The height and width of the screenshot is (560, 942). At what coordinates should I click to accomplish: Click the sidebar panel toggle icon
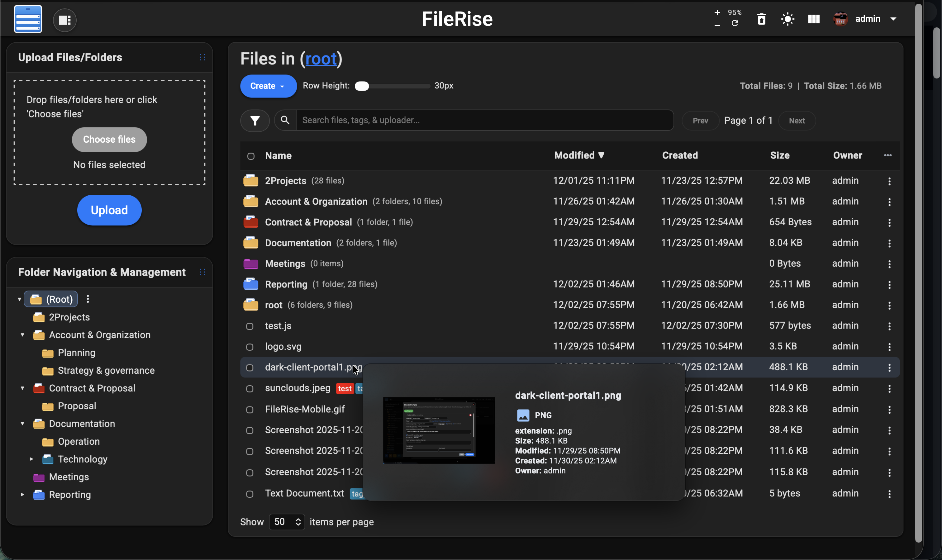(64, 20)
